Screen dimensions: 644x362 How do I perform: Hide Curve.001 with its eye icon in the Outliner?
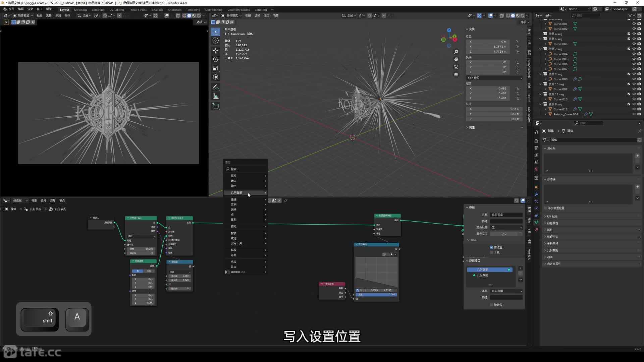click(x=634, y=24)
